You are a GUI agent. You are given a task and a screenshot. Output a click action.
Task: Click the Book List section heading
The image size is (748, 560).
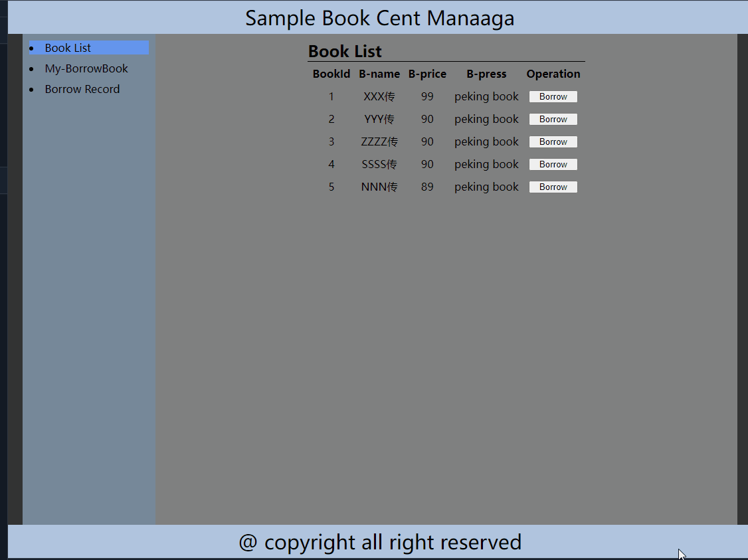tap(345, 51)
